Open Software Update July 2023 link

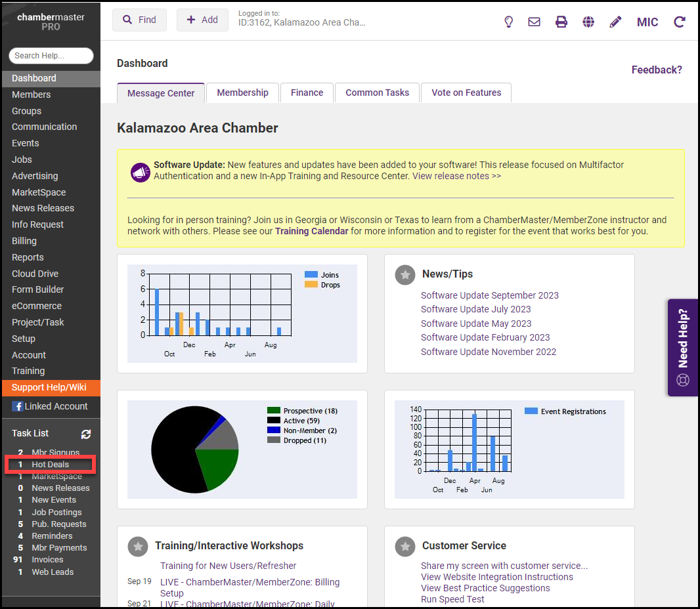click(475, 309)
